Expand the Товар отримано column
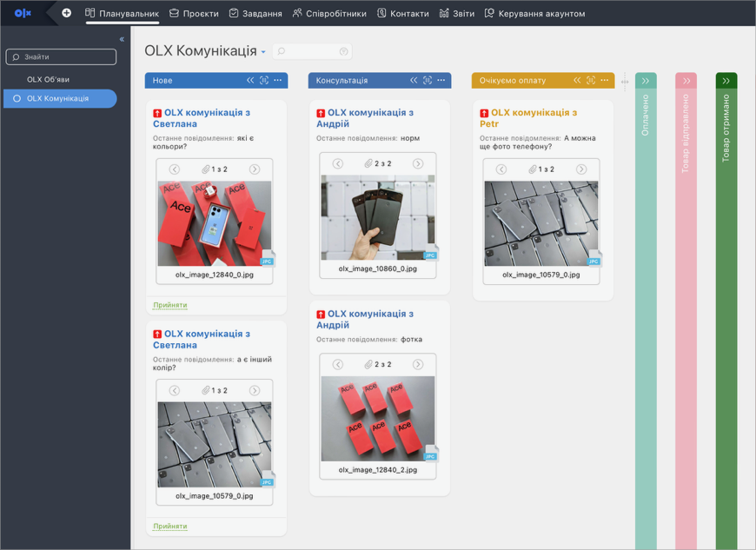 tap(726, 81)
